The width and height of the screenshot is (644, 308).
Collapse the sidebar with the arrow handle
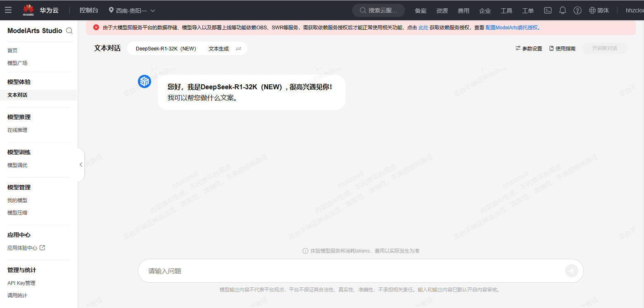[81, 165]
